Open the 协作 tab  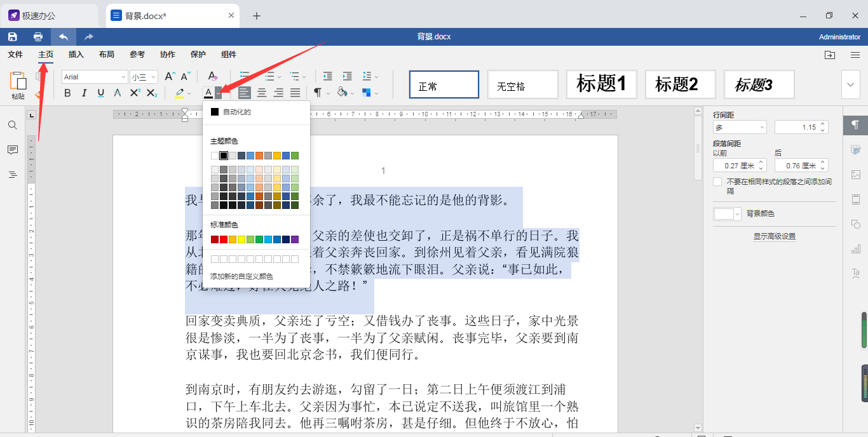click(168, 55)
